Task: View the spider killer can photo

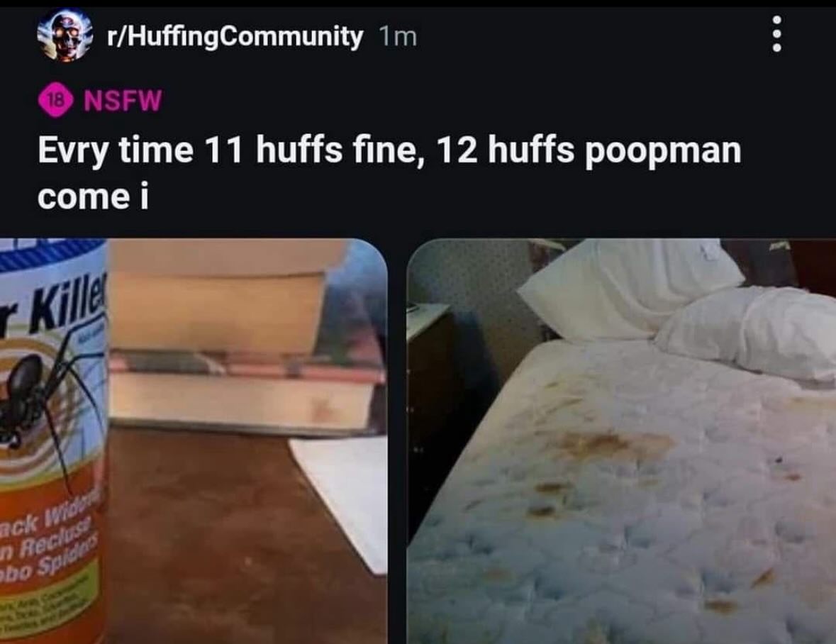Action: coord(194,441)
